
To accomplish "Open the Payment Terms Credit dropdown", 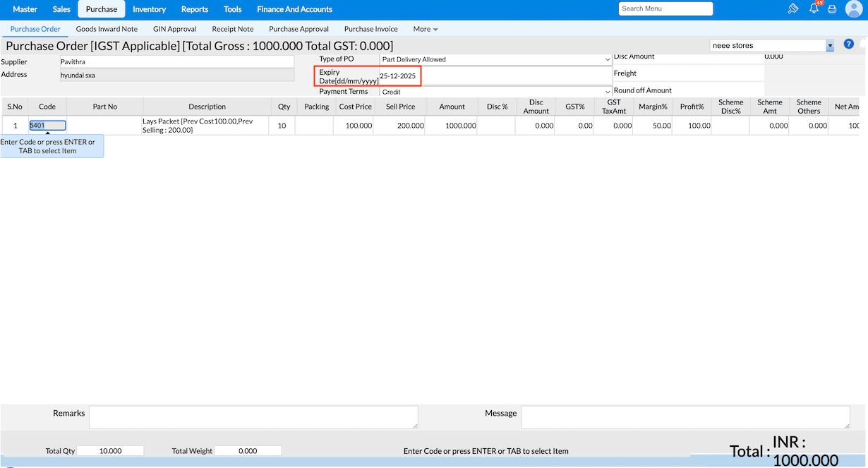I will (495, 92).
